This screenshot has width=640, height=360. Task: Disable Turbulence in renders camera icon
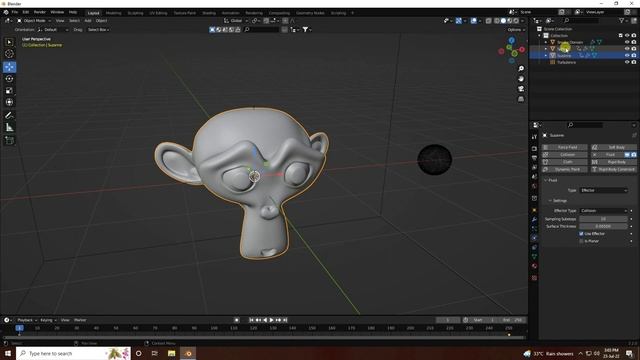pos(634,62)
